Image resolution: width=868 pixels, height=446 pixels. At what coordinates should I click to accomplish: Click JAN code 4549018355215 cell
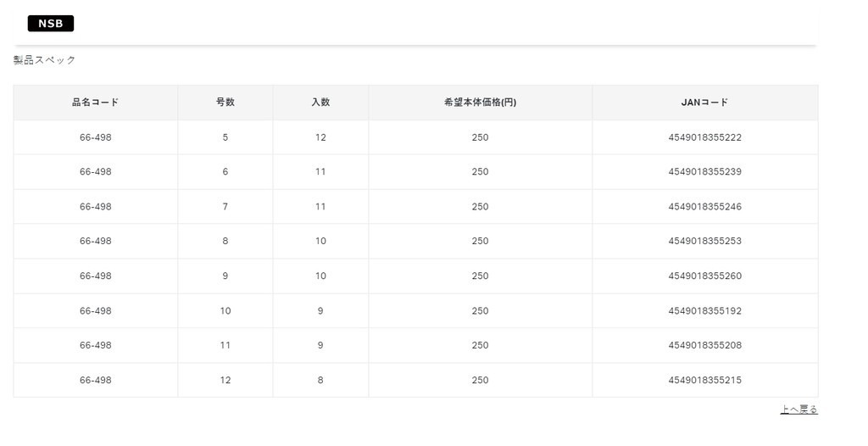pyautogui.click(x=704, y=381)
